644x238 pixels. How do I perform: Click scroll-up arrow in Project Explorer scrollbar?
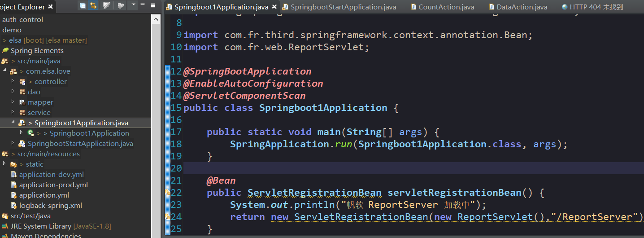[x=156, y=19]
